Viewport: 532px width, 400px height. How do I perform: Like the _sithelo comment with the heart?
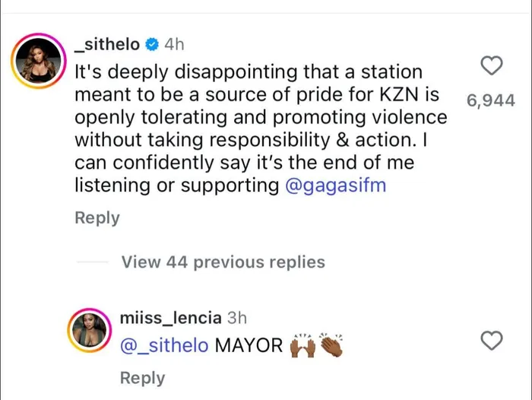492,66
